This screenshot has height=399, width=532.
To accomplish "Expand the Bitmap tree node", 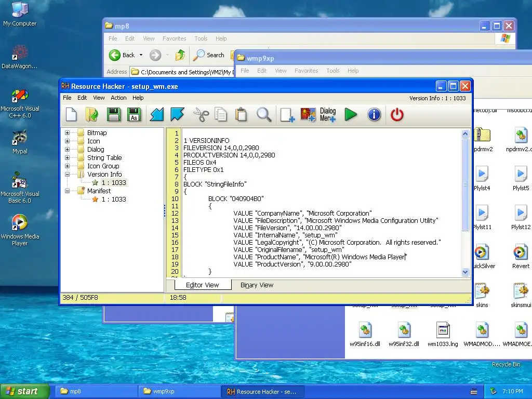I will (x=67, y=132).
